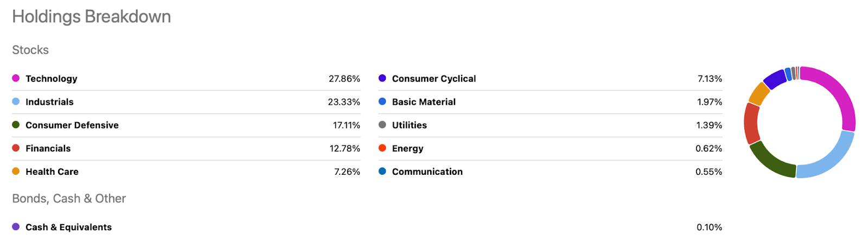Click the orange Health Care legend dot
The image size is (868, 241).
pos(16,172)
